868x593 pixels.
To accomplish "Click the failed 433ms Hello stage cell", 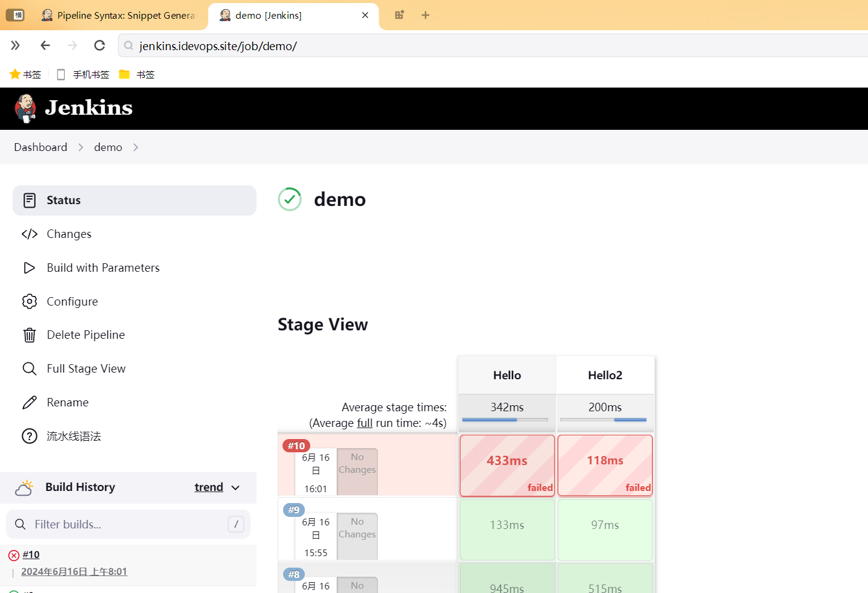I will pos(507,466).
